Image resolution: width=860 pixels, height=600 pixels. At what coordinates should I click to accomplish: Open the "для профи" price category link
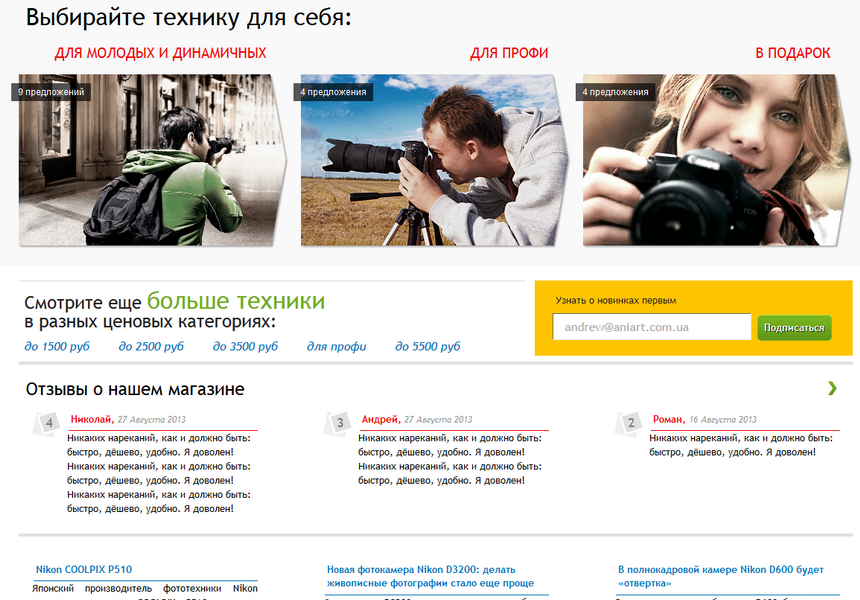click(336, 347)
